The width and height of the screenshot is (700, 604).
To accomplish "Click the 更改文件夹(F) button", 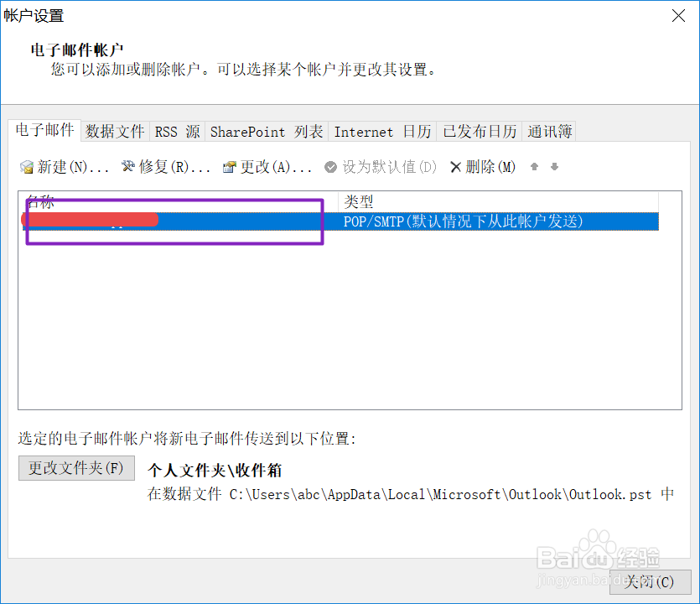I will tap(76, 468).
